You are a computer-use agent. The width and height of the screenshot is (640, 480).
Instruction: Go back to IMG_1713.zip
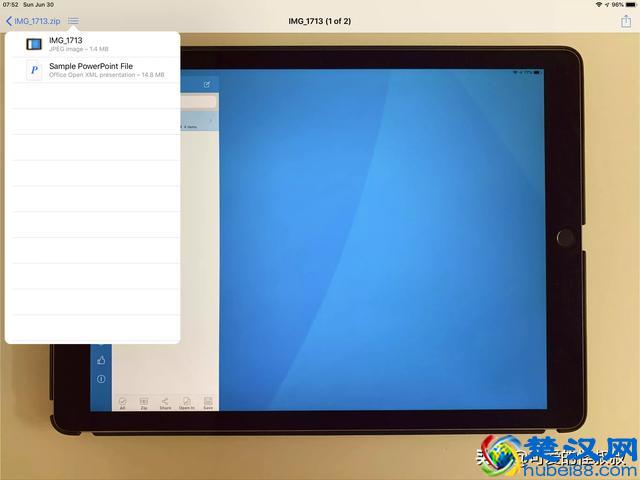[x=33, y=21]
